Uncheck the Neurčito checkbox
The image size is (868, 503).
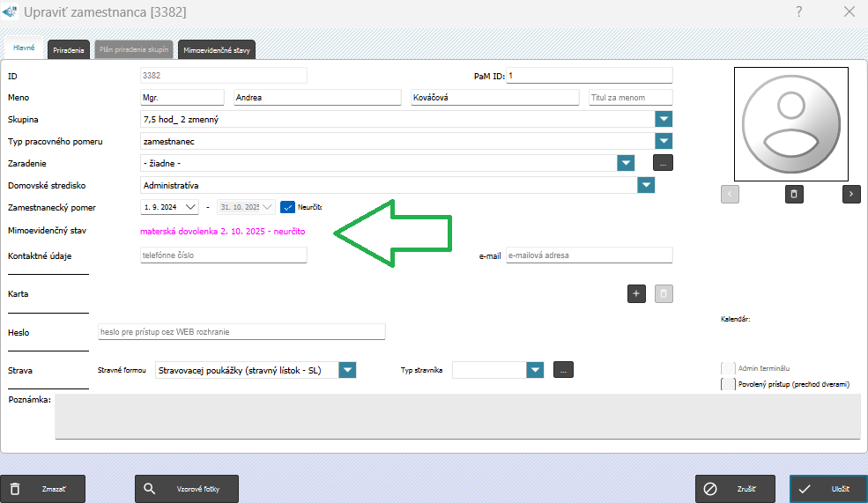287,207
